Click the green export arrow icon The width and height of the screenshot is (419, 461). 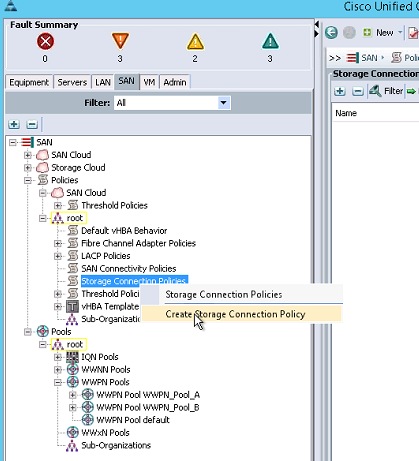tap(411, 91)
